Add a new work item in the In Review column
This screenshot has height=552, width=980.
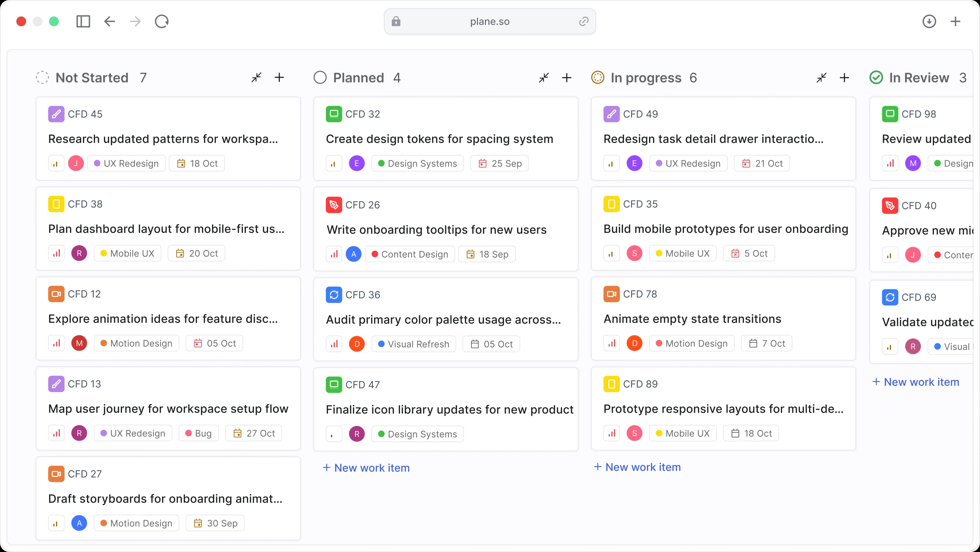tap(916, 382)
